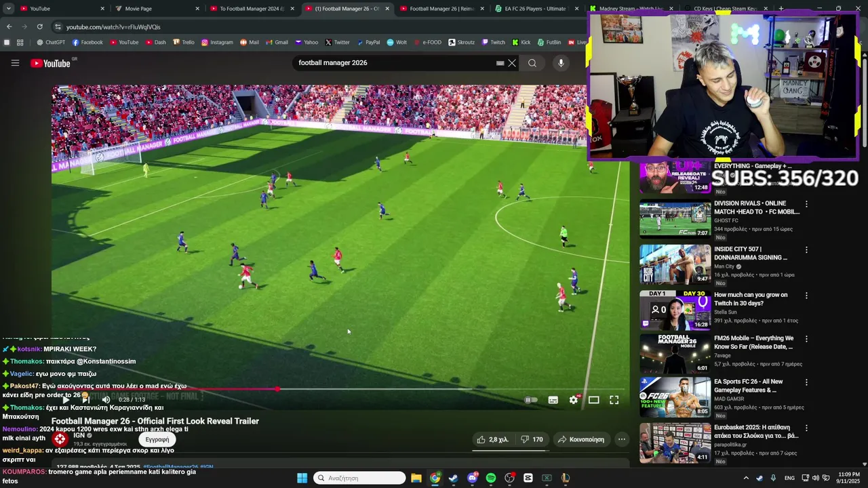Open the YouTube guide hamburger menu

(x=15, y=63)
